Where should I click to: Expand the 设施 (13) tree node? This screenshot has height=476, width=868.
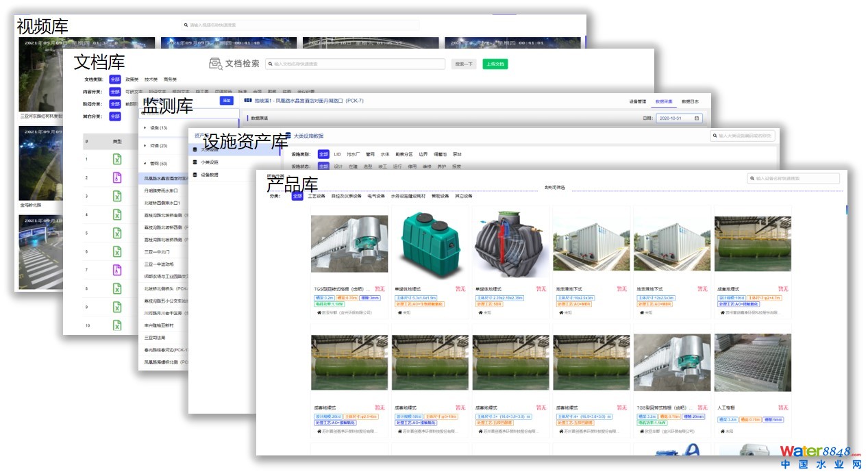(x=145, y=127)
